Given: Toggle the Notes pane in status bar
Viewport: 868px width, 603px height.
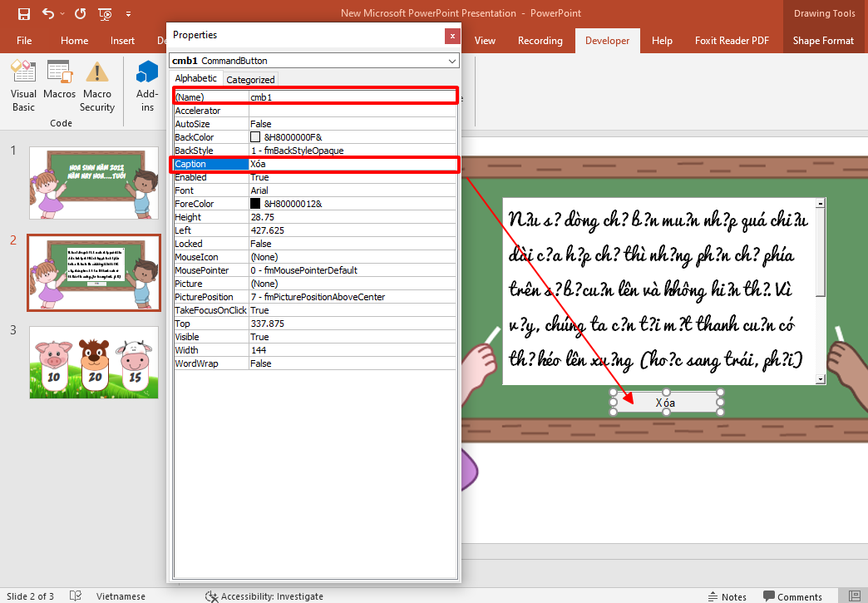Looking at the screenshot, I should (x=727, y=596).
